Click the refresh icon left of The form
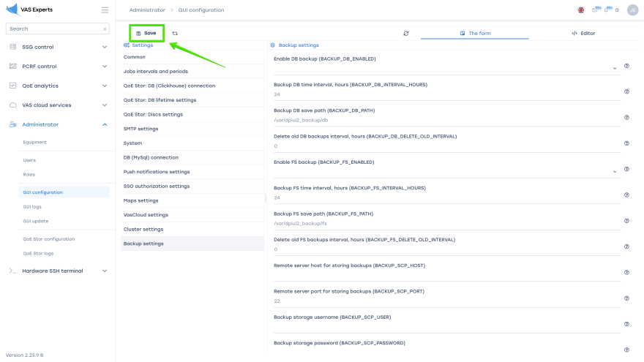Image resolution: width=644 pixels, height=362 pixels. point(406,33)
